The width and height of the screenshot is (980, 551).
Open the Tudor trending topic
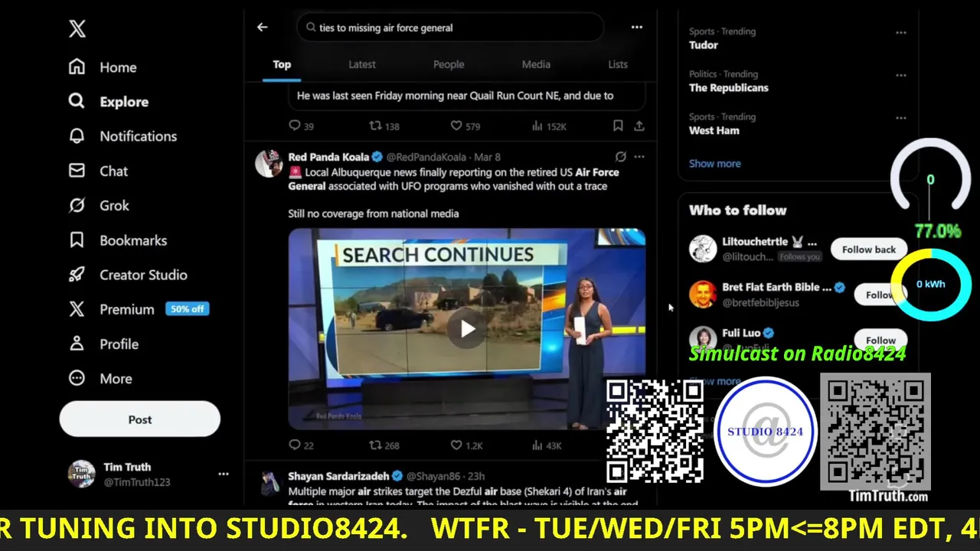[x=704, y=45]
